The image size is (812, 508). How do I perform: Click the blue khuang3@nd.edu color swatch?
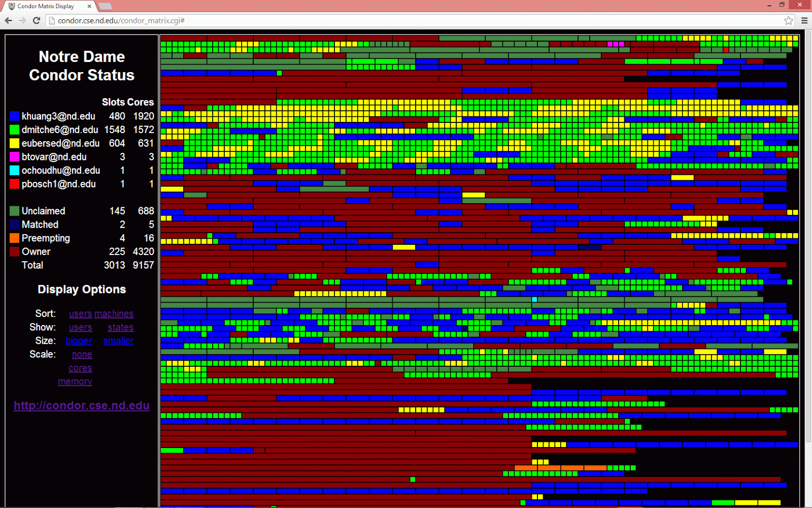(x=14, y=116)
